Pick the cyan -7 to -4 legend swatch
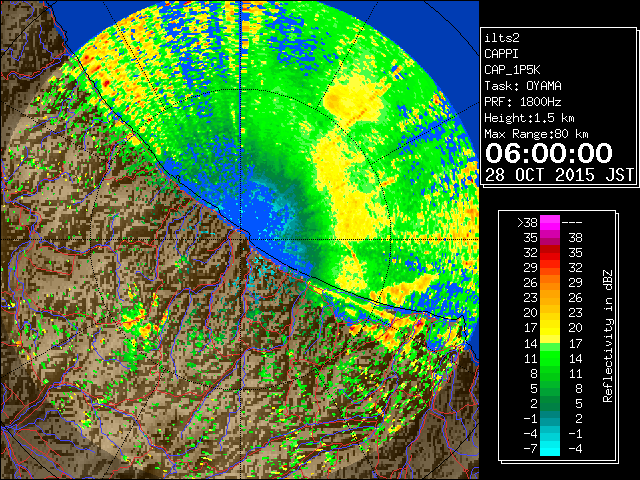This screenshot has width=640, height=480. (550, 449)
